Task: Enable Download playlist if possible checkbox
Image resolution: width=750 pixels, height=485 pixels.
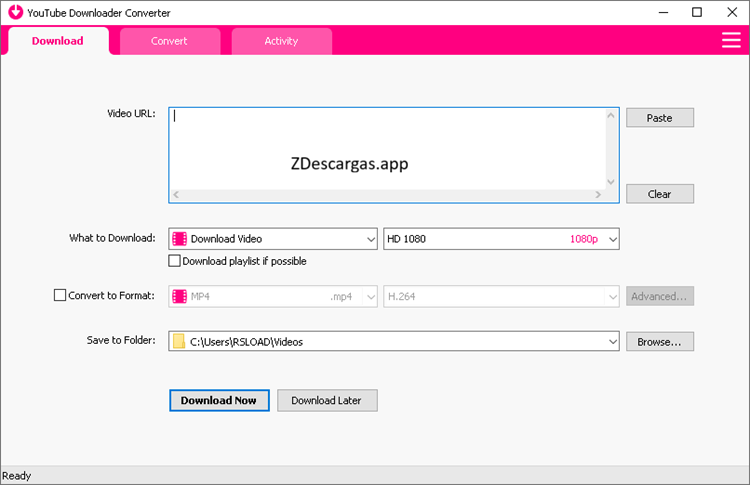Action: tap(174, 261)
